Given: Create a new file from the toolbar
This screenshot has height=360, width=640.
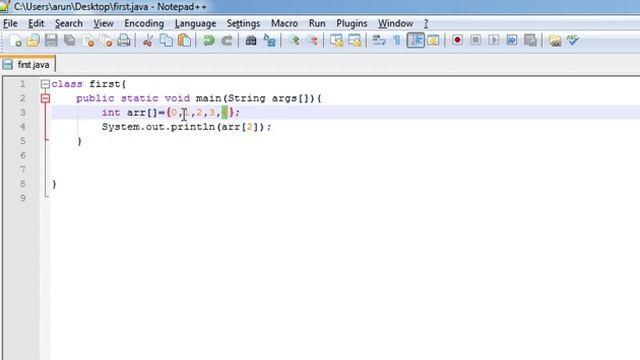Looking at the screenshot, I should click(x=16, y=40).
